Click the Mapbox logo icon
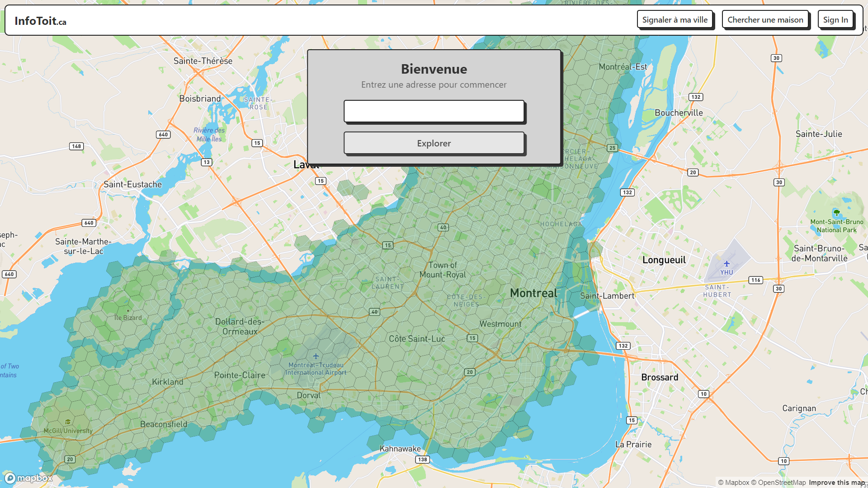Image resolution: width=868 pixels, height=488 pixels. click(x=10, y=478)
